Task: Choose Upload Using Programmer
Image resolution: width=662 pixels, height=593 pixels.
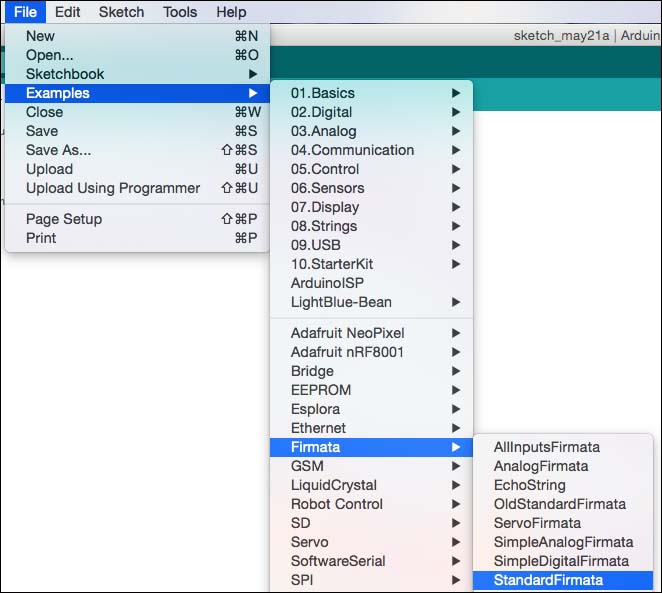Action: click(x=137, y=188)
